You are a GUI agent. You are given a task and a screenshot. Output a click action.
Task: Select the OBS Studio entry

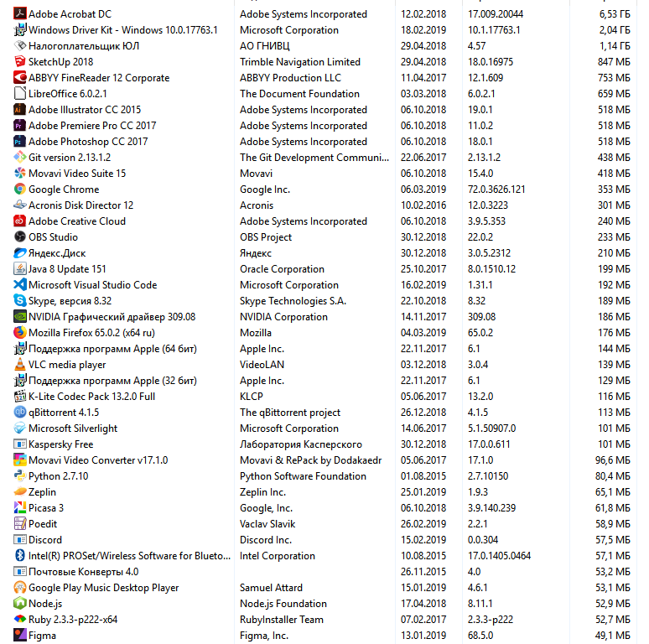click(54, 237)
